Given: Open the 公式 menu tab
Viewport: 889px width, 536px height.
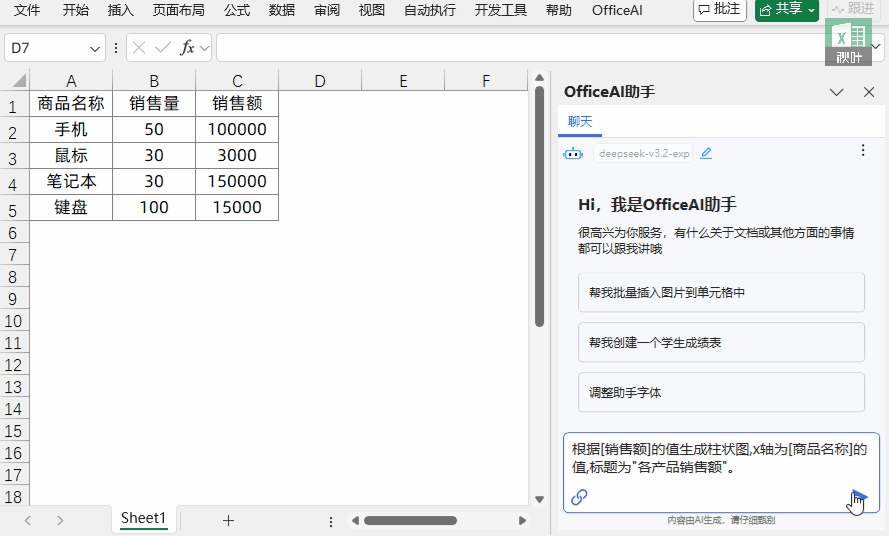Looking at the screenshot, I should [237, 10].
